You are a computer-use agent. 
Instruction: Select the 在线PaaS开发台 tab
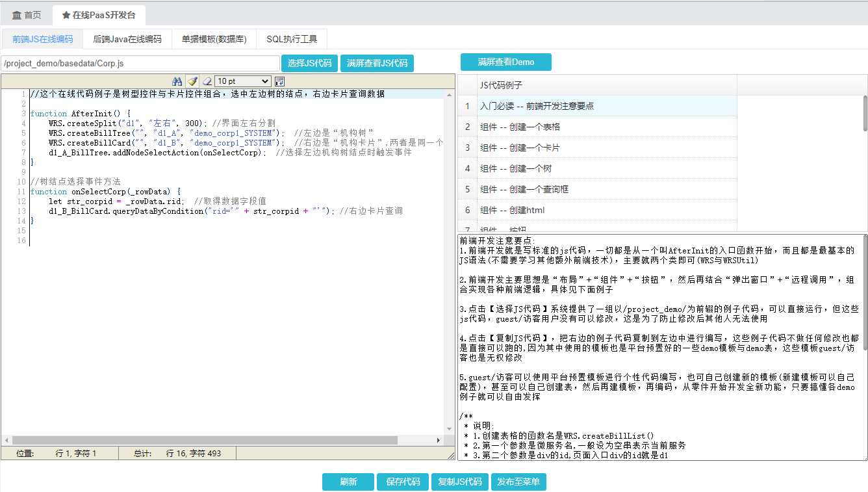[99, 15]
